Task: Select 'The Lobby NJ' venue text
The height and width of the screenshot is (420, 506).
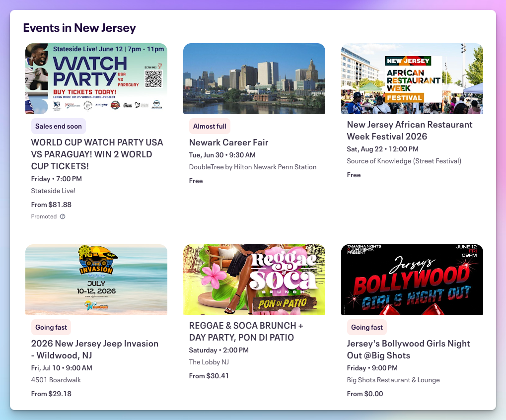Action: (209, 362)
